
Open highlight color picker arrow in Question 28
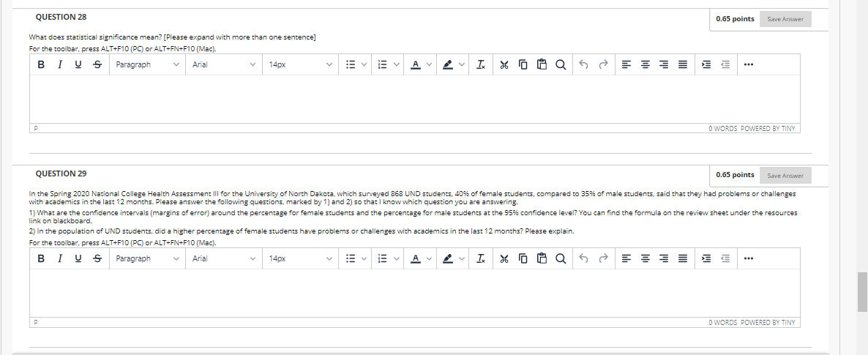pyautogui.click(x=460, y=65)
